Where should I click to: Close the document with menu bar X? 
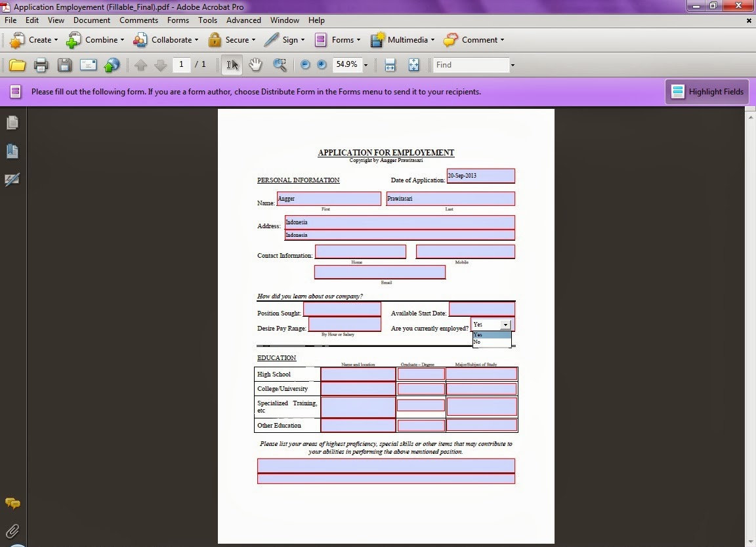(x=749, y=21)
